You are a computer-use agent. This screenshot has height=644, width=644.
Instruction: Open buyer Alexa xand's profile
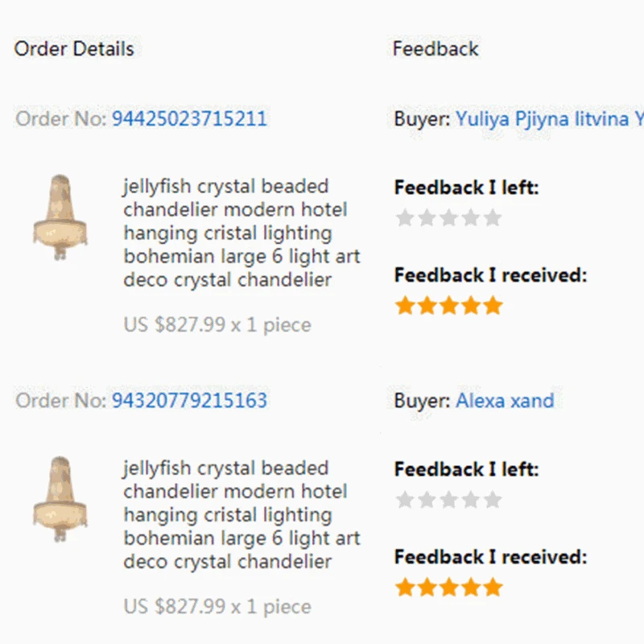[x=505, y=401]
